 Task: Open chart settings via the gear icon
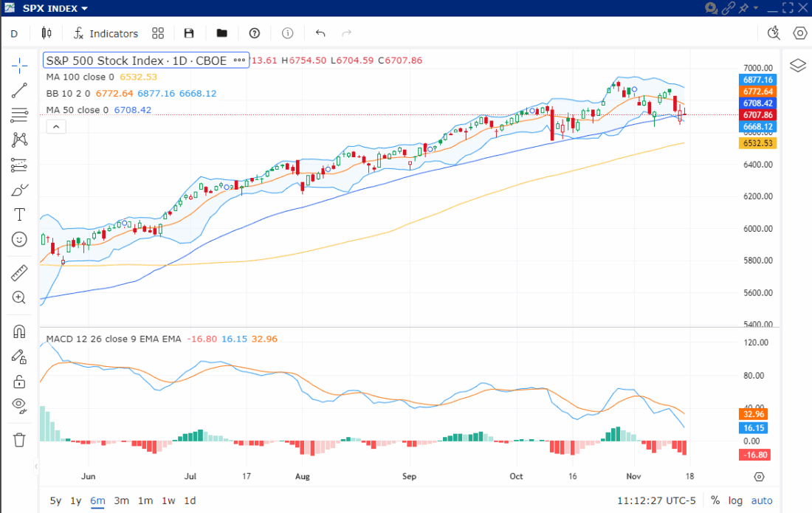(x=799, y=33)
